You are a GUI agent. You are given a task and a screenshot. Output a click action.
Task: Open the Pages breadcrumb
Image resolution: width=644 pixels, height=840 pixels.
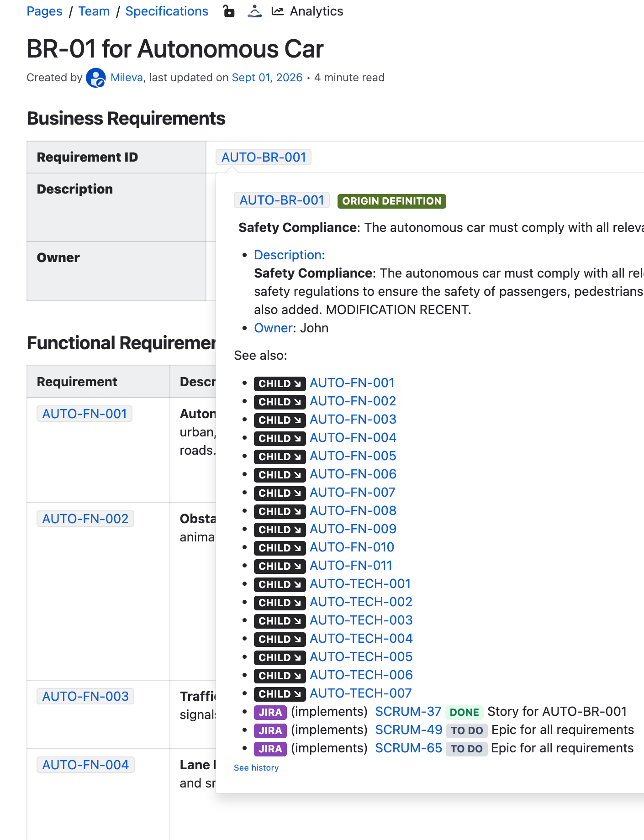(x=44, y=11)
